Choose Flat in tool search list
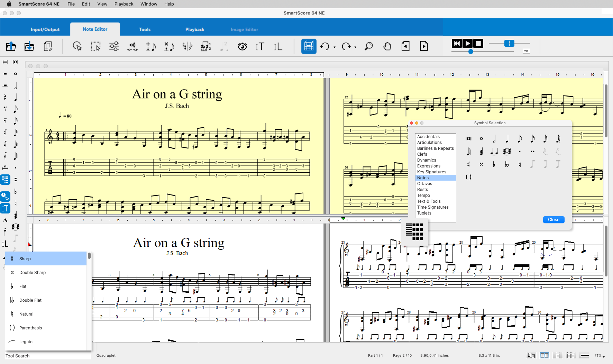Image resolution: width=613 pixels, height=364 pixels. 46,286
